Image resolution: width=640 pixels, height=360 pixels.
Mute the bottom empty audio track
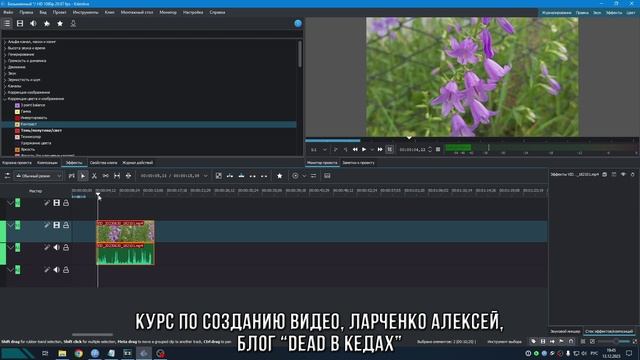(x=56, y=270)
